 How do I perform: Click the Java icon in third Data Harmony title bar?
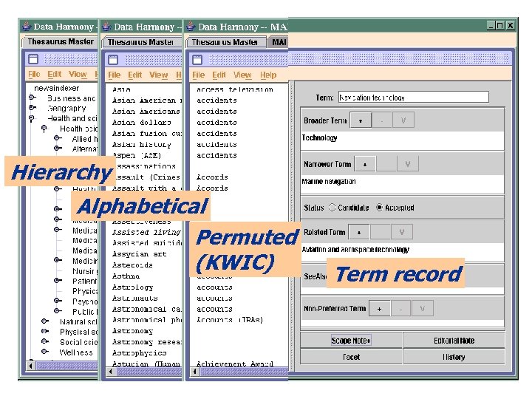coord(191,26)
